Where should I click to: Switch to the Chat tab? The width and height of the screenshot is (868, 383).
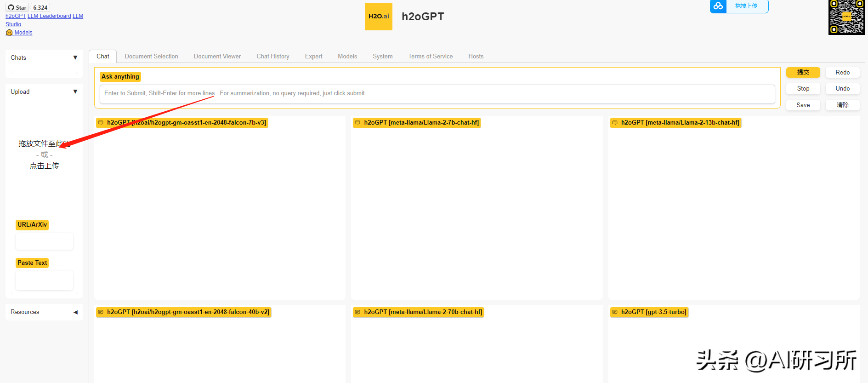click(x=103, y=56)
